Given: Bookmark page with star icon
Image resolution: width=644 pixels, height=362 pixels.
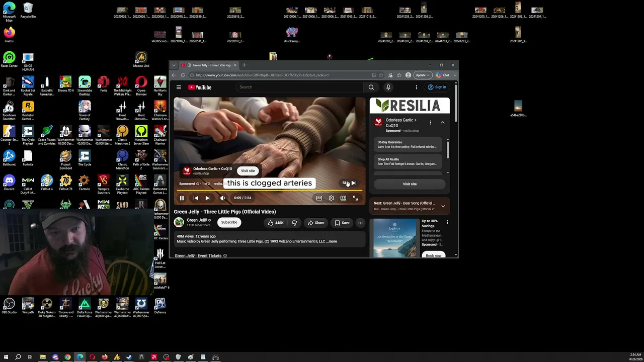Looking at the screenshot, I should pyautogui.click(x=381, y=75).
